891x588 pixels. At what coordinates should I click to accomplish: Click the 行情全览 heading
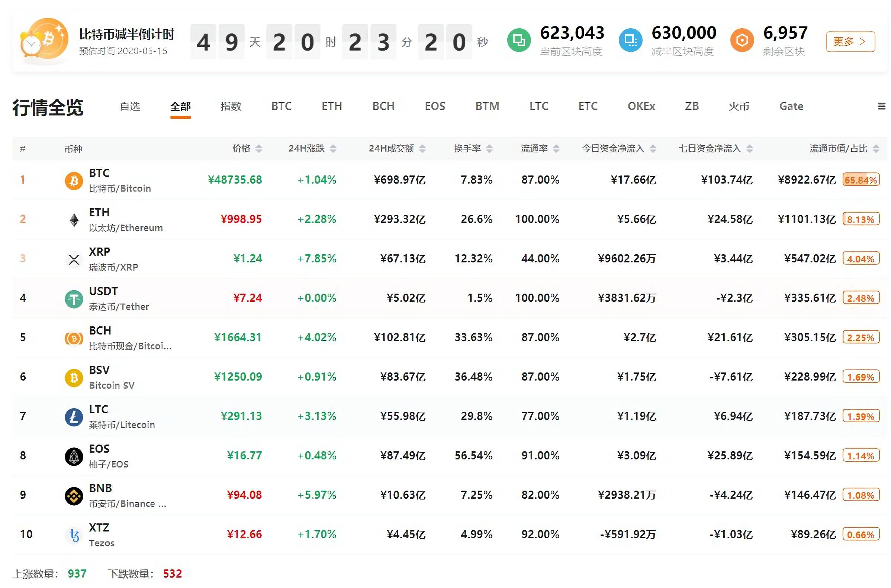click(x=48, y=108)
